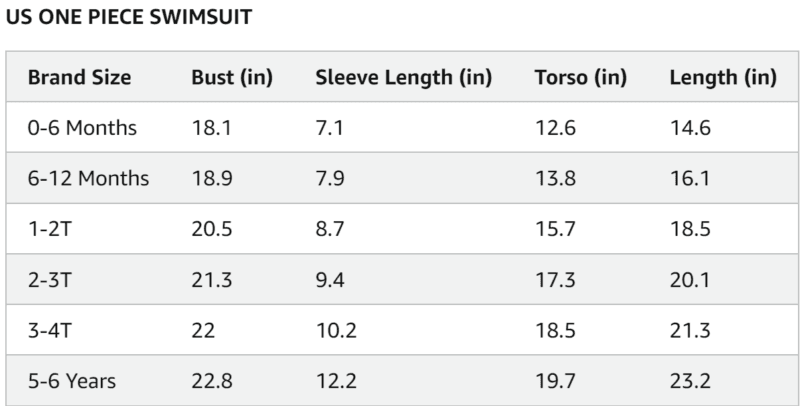Click the bust value 22 for 3-4T
Viewport: 800px width, 406px height.
203,330
